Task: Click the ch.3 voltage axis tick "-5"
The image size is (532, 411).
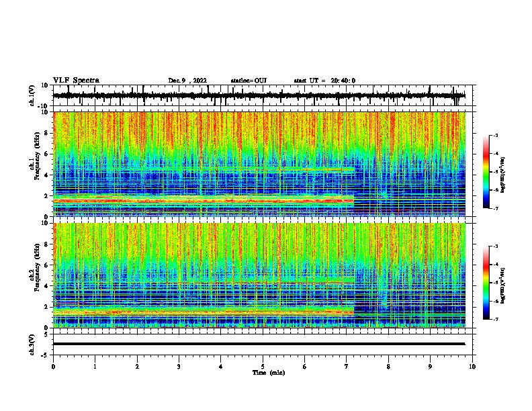Action: [46, 355]
